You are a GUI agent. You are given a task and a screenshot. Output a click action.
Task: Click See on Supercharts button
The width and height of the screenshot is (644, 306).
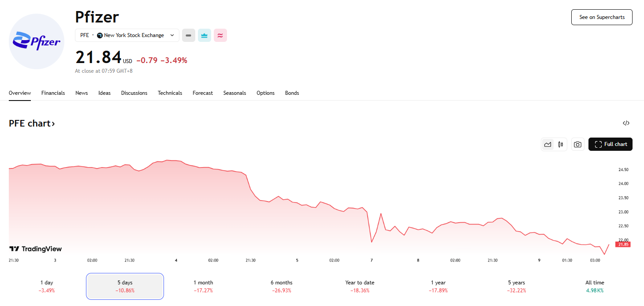(x=602, y=17)
